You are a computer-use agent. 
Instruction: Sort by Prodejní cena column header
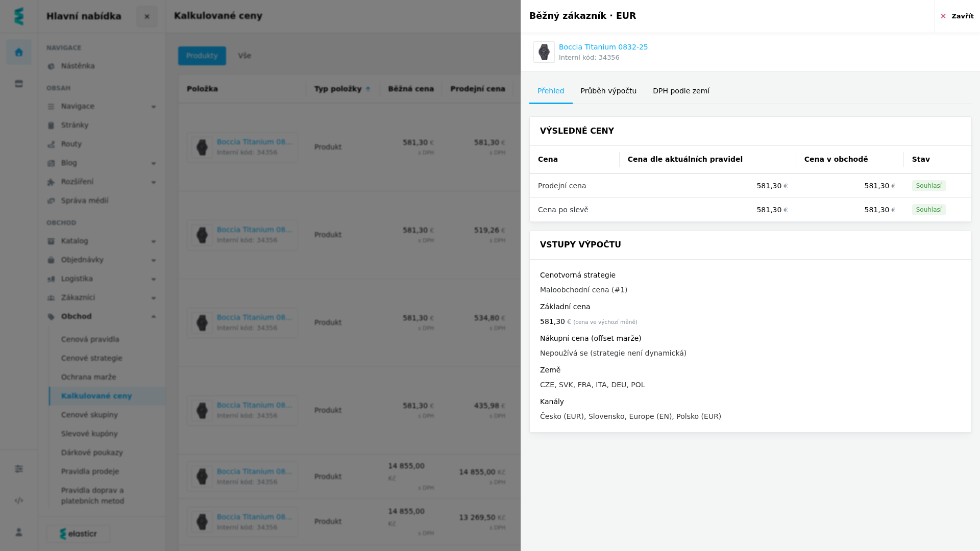[478, 89]
